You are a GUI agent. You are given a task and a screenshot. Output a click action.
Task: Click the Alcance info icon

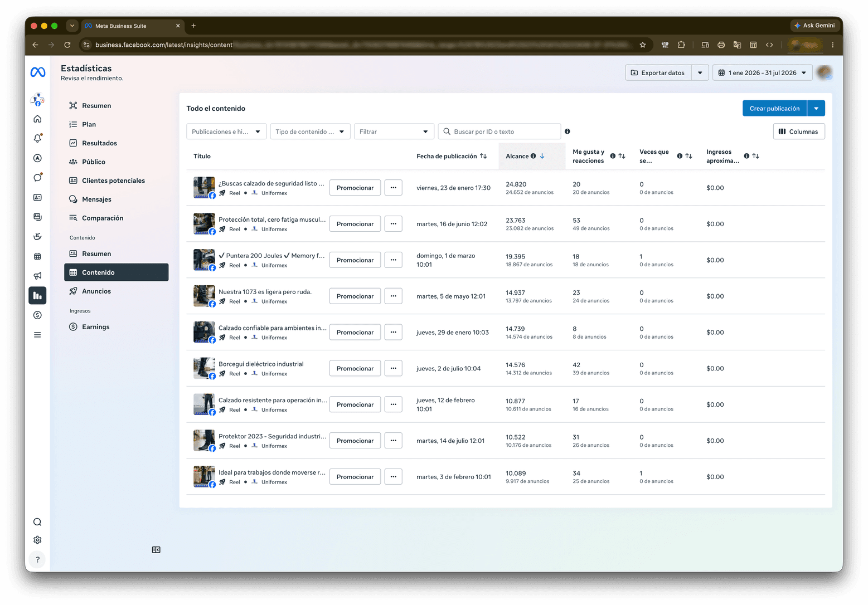pyautogui.click(x=534, y=156)
